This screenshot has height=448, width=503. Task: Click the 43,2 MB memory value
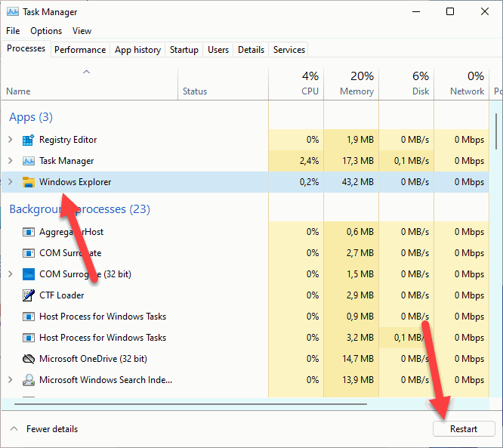click(x=357, y=182)
